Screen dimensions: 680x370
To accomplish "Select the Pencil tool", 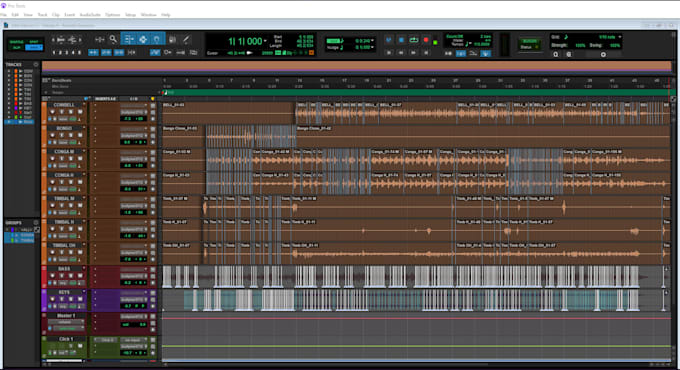I will [x=186, y=39].
